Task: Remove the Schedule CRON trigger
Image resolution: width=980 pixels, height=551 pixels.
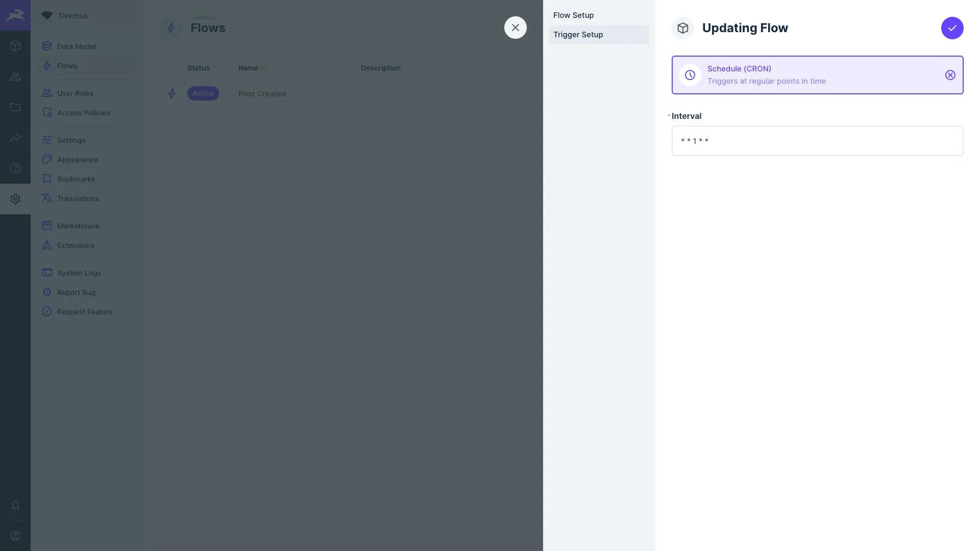Action: coord(950,74)
